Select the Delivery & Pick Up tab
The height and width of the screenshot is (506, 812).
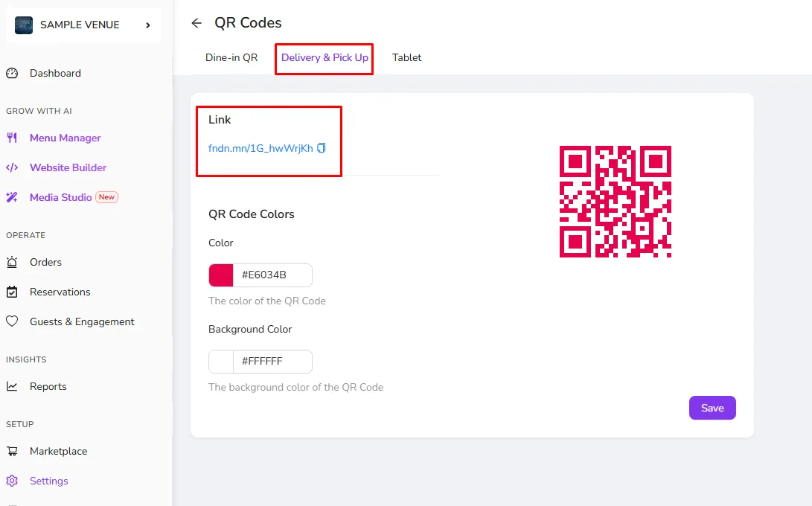click(325, 57)
